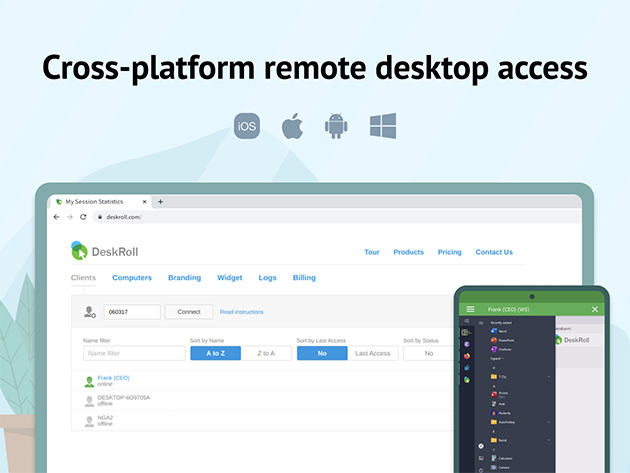This screenshot has height=473, width=630.
Task: Open the Pricing link
Action: (x=450, y=252)
